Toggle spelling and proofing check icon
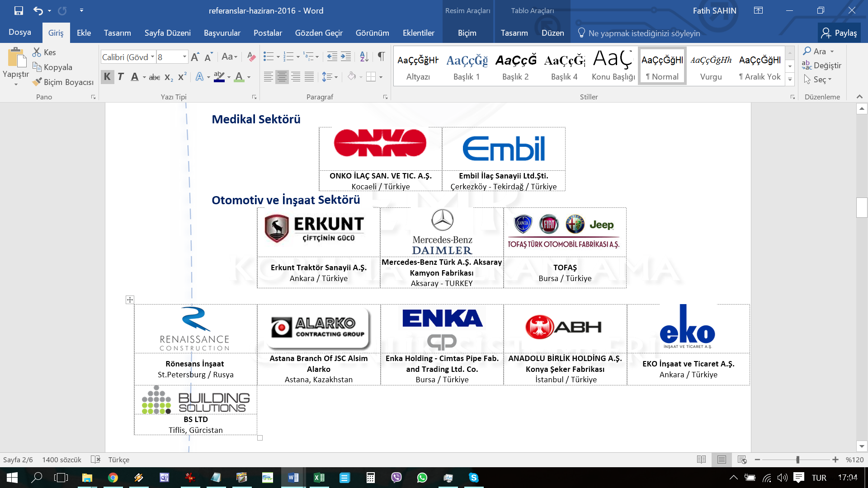The height and width of the screenshot is (488, 868). 95,460
